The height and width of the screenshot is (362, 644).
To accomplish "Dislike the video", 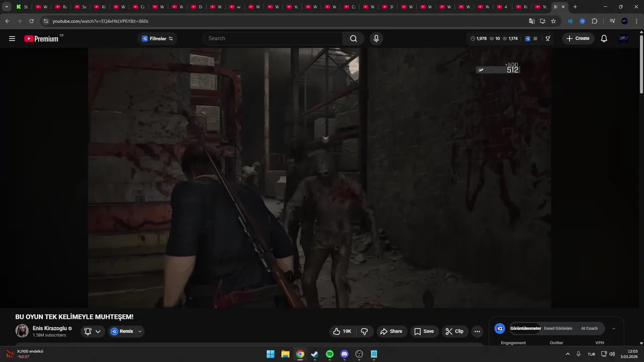I will coord(364,331).
